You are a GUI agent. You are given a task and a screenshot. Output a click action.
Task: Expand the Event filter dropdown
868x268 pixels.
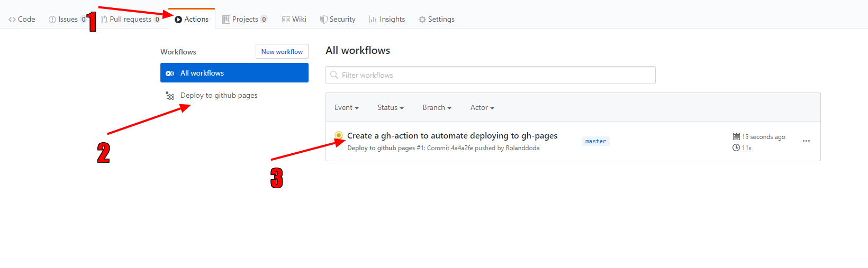[x=347, y=107]
